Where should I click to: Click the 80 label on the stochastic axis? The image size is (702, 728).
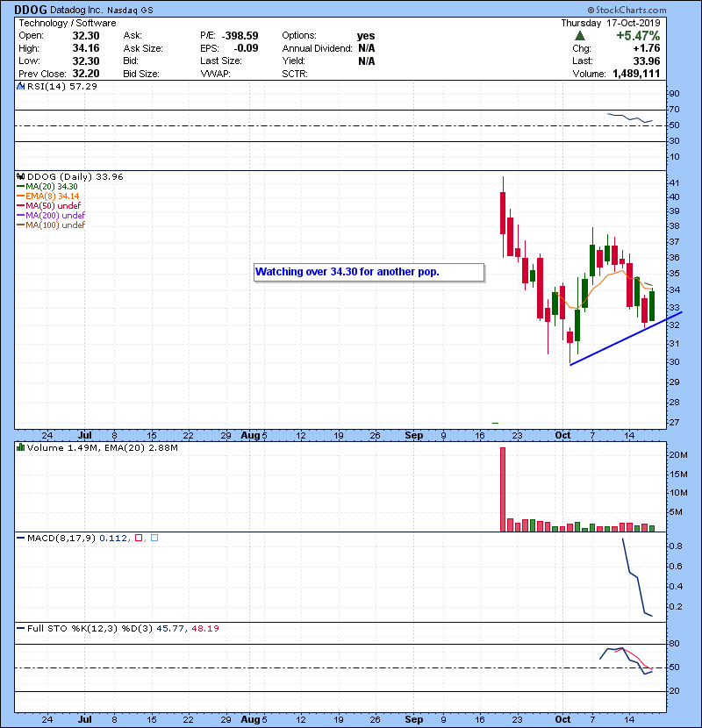pyautogui.click(x=674, y=644)
